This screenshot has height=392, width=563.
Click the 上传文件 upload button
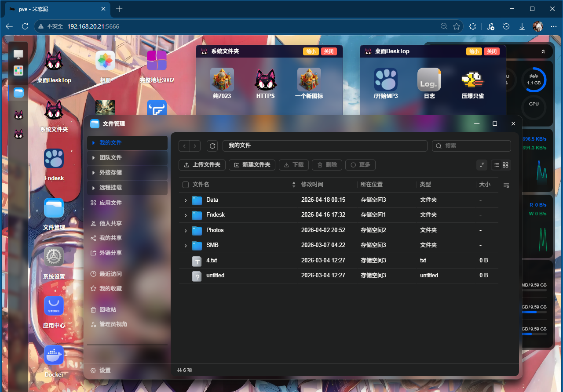[202, 165]
